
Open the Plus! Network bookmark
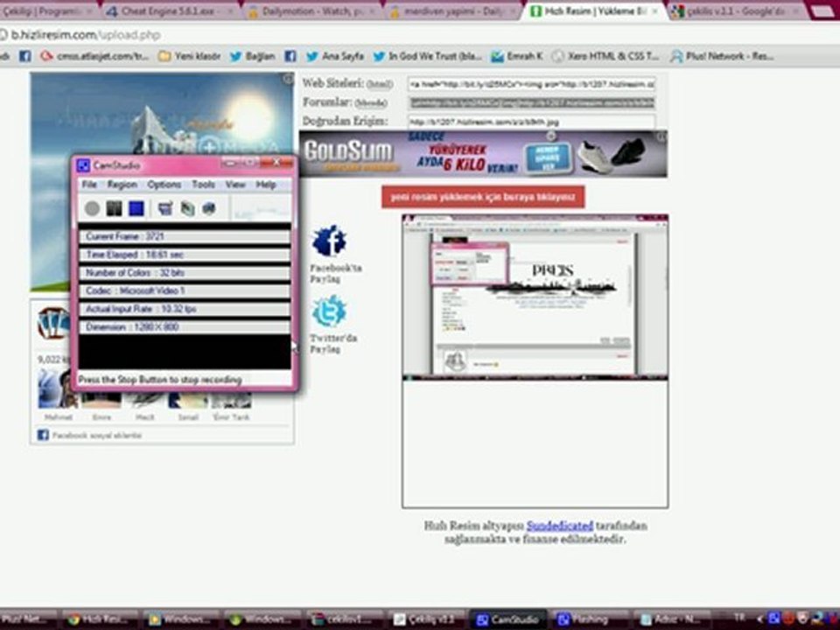[722, 56]
